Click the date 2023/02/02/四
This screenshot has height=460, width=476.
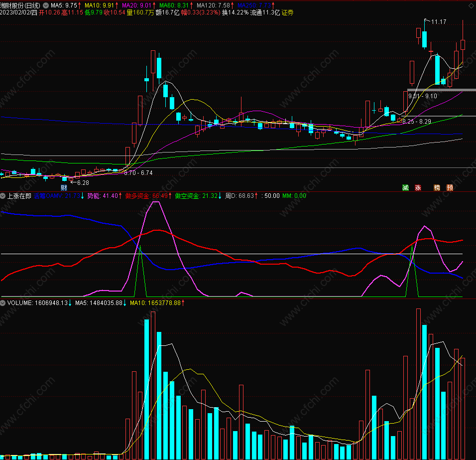[x=18, y=13]
